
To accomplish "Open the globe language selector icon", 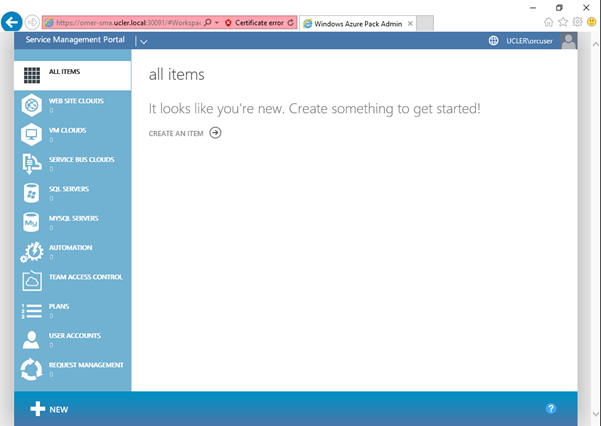I will click(x=493, y=41).
